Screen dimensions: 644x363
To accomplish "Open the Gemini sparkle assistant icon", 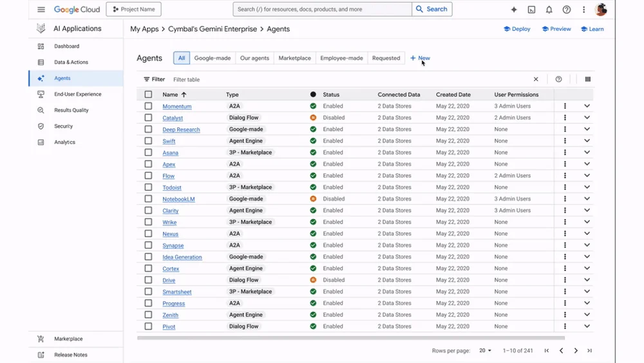I will click(x=514, y=10).
